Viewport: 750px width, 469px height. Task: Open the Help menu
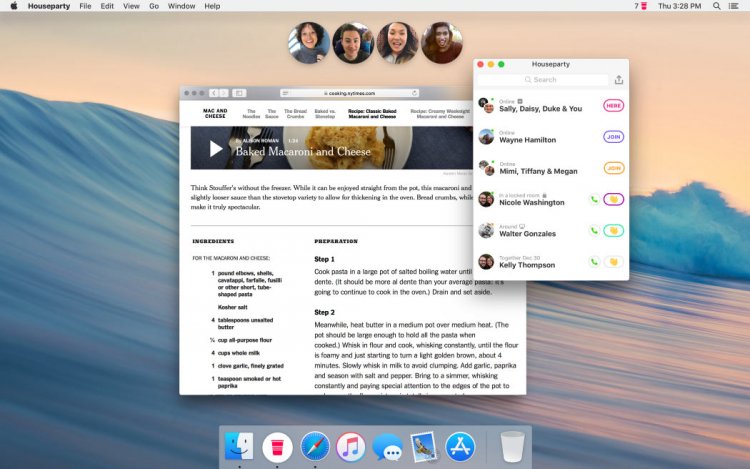click(212, 6)
